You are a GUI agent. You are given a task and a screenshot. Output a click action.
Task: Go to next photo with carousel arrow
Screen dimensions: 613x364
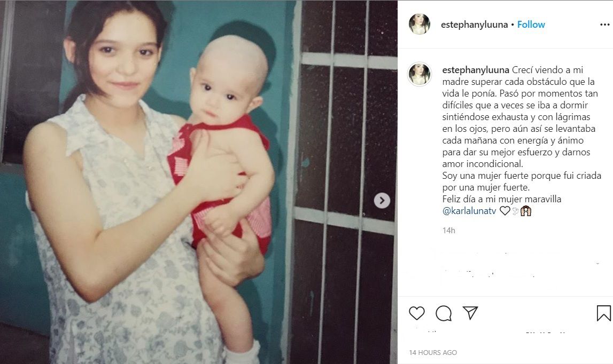[382, 201]
